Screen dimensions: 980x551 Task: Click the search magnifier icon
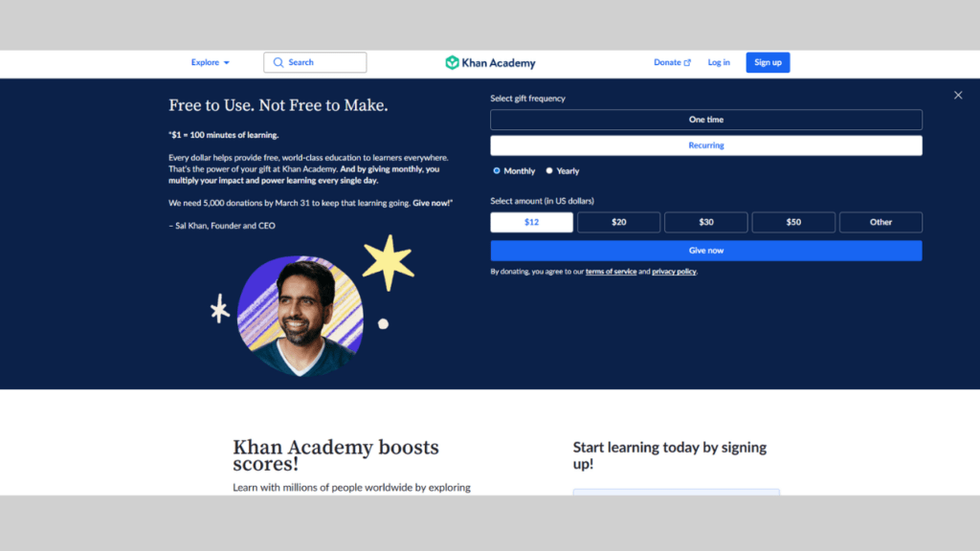(x=278, y=62)
